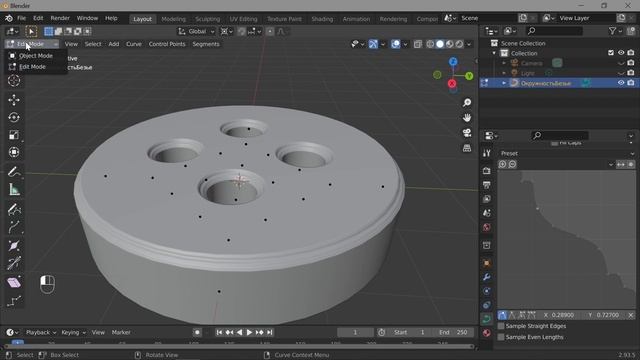
Task: Select the Move tool
Action: coord(14,100)
